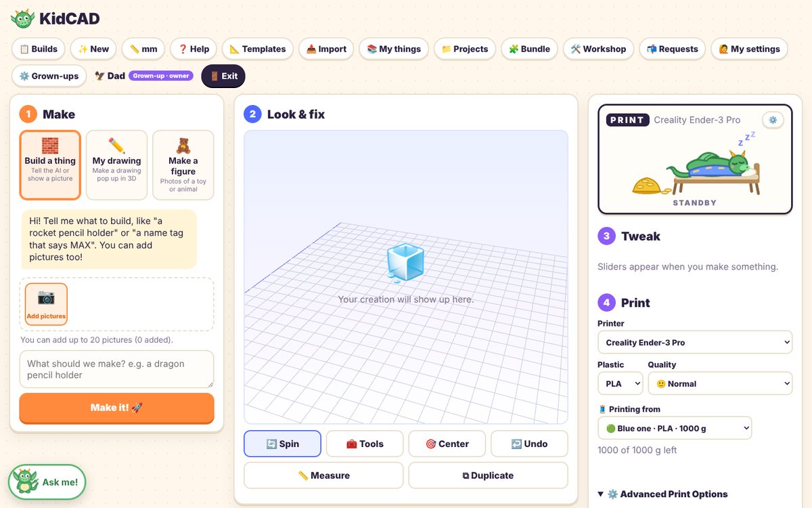Click the What should we make text field
Image resolution: width=812 pixels, height=508 pixels.
pos(116,369)
